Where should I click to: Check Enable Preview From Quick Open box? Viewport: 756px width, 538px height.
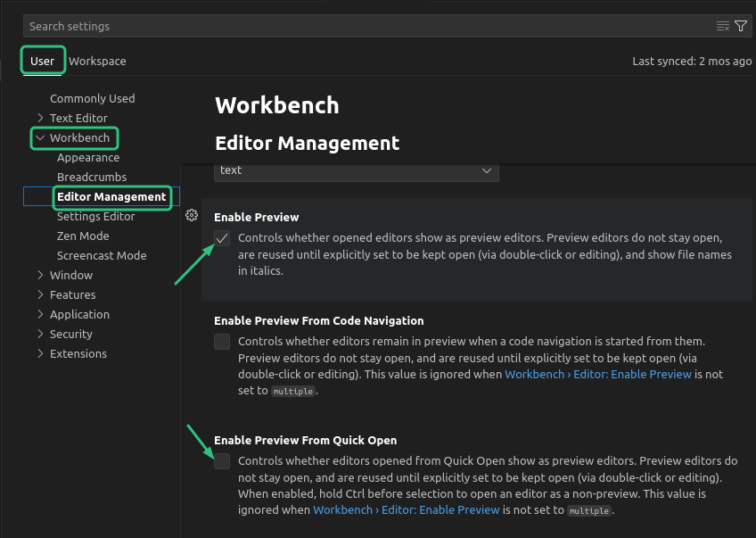point(222,461)
